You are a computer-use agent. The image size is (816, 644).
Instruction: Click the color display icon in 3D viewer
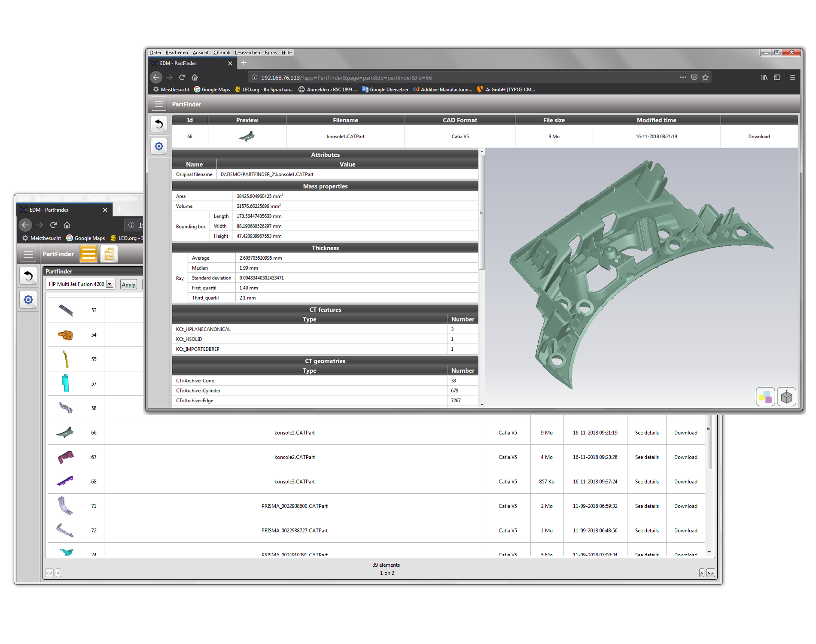point(765,397)
